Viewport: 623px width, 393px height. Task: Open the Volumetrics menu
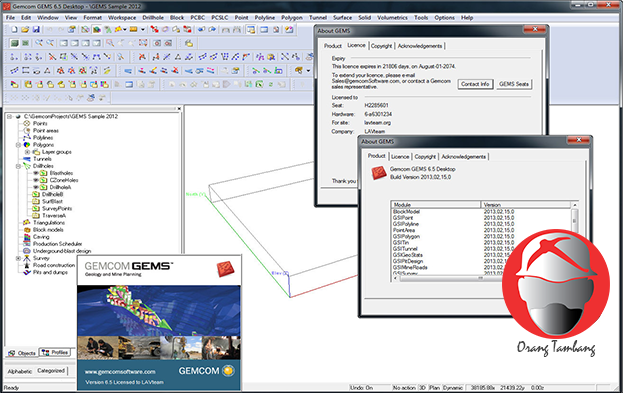click(x=392, y=17)
